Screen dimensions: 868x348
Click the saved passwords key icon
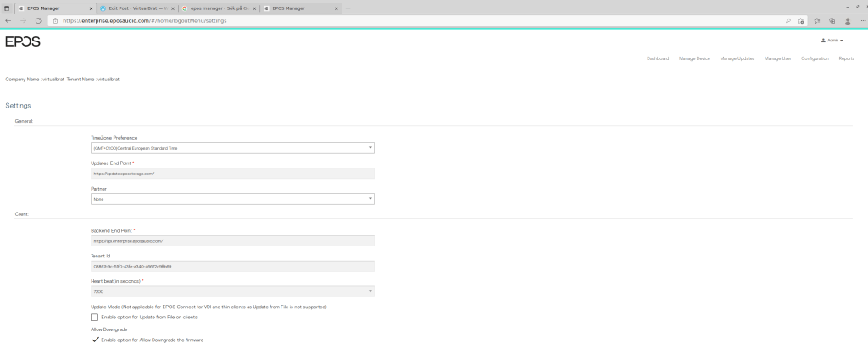(x=787, y=20)
